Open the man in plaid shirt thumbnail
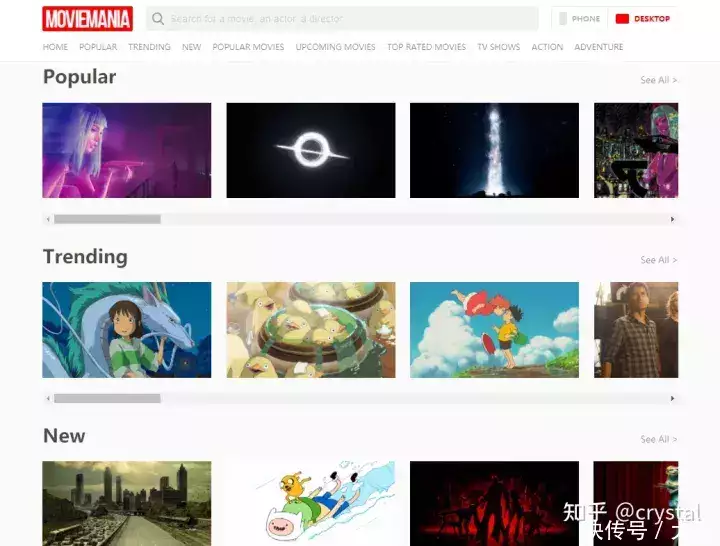This screenshot has width=720, height=546. (636, 330)
